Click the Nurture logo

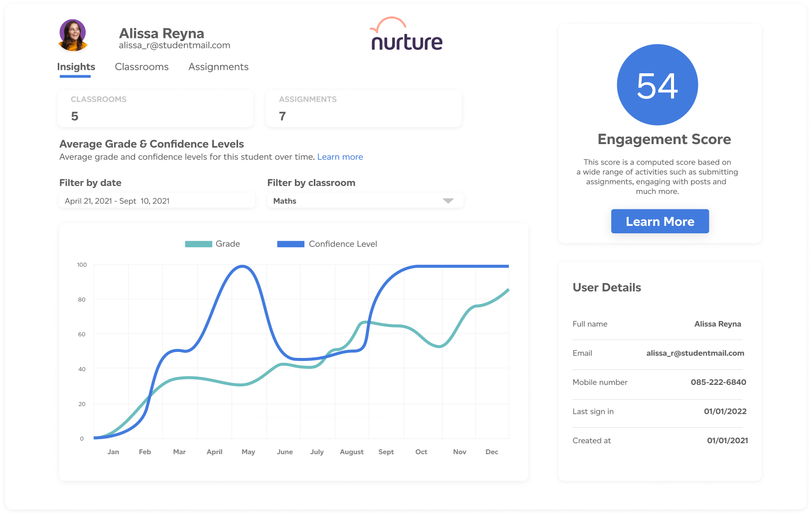[x=406, y=34]
